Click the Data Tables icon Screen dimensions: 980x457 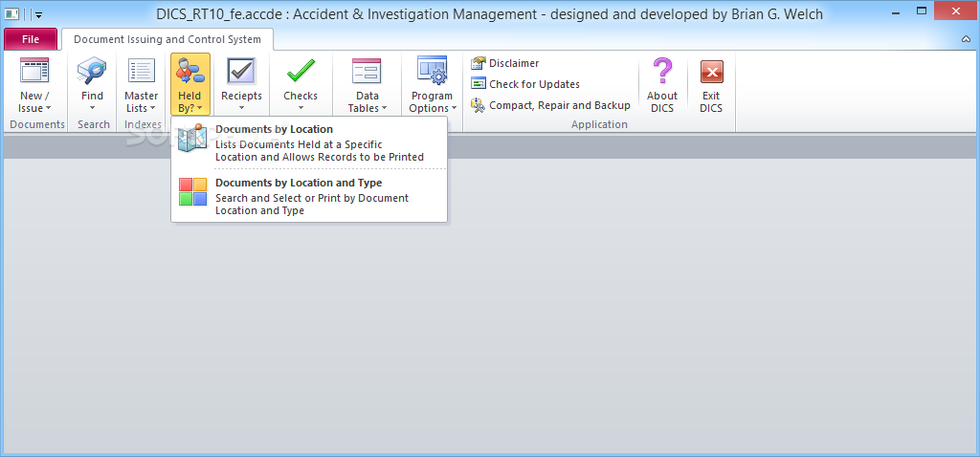367,70
